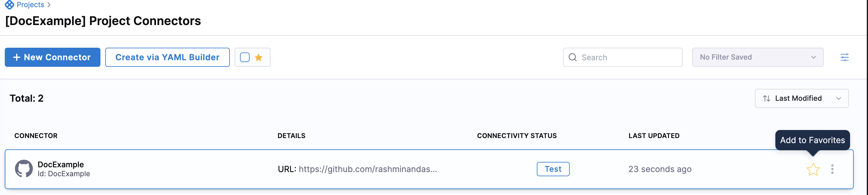
Task: Open the DocExample GitHub URL link
Action: click(x=367, y=169)
